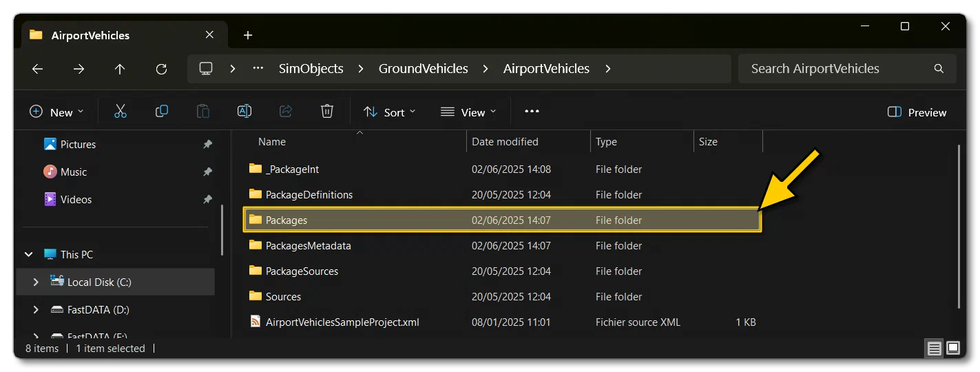
Task: Toggle the Preview pane
Action: (x=917, y=112)
